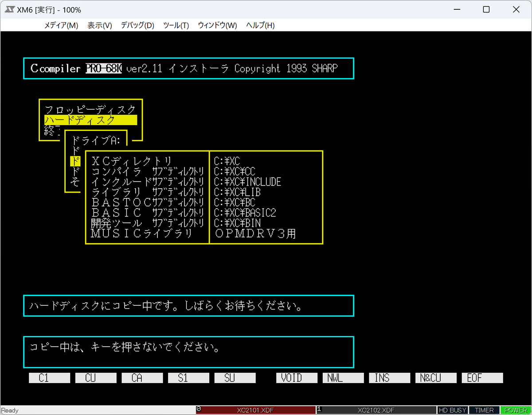Select the VOID function key label
The height and width of the screenshot is (415, 532).
tap(297, 378)
